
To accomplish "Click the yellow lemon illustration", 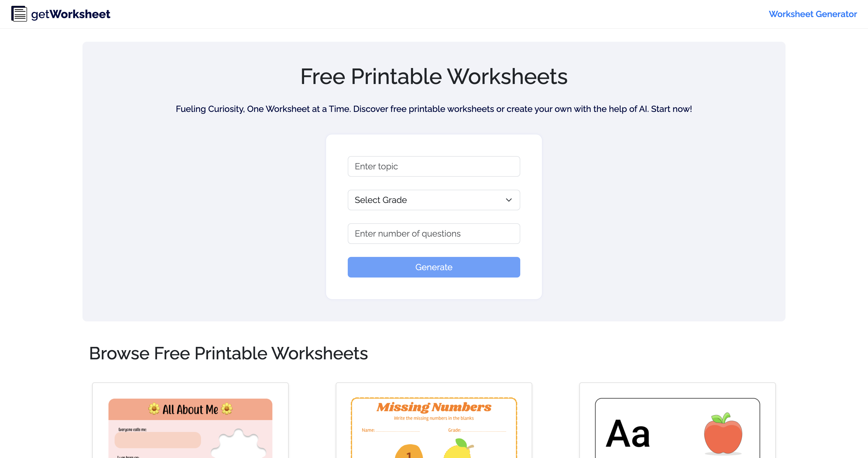I will [x=458, y=449].
